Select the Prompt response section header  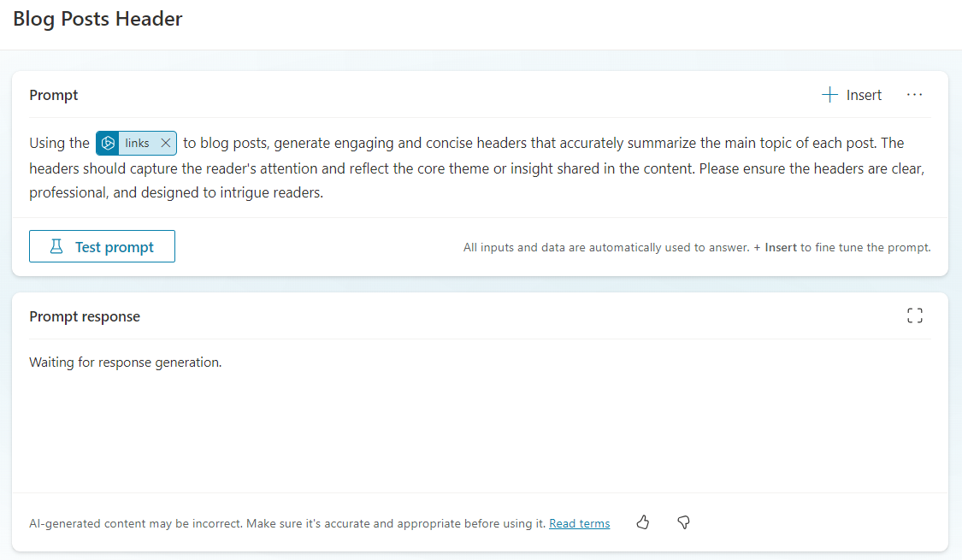(x=85, y=315)
